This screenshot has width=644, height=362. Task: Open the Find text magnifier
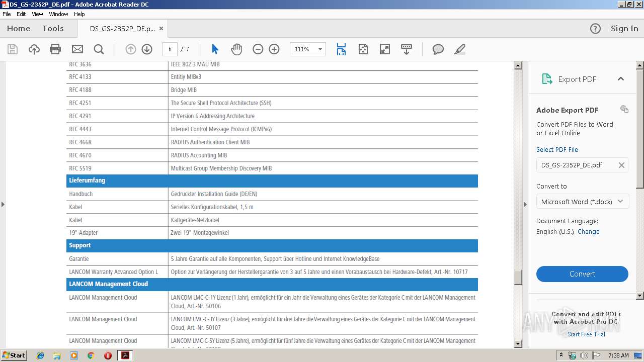tap(99, 49)
